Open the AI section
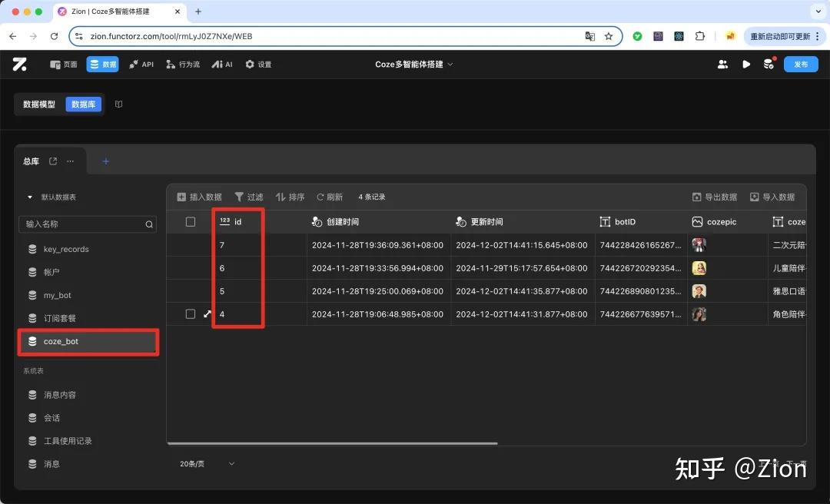Image resolution: width=830 pixels, height=504 pixels. tap(222, 65)
